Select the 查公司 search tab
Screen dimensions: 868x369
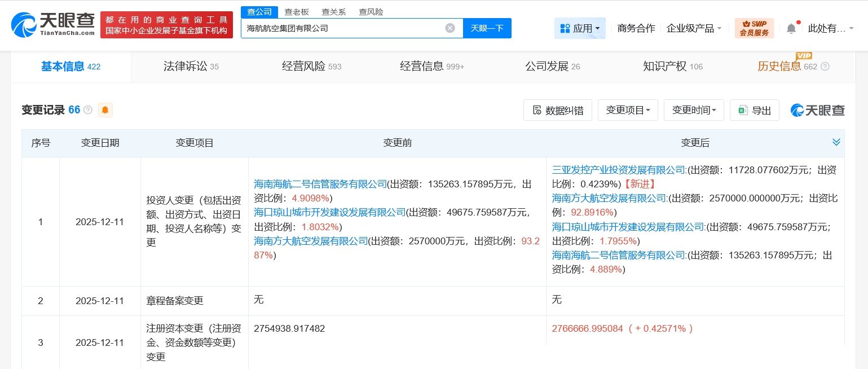coord(259,12)
